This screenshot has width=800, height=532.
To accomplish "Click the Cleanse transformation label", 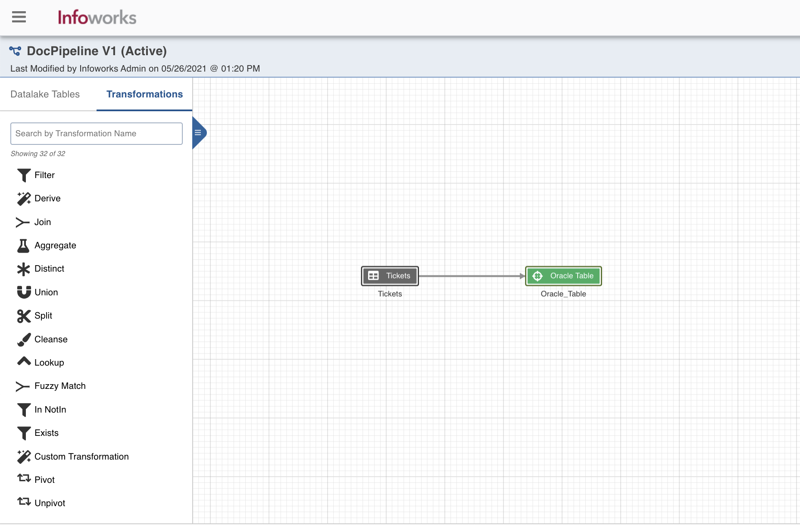I will click(x=51, y=339).
